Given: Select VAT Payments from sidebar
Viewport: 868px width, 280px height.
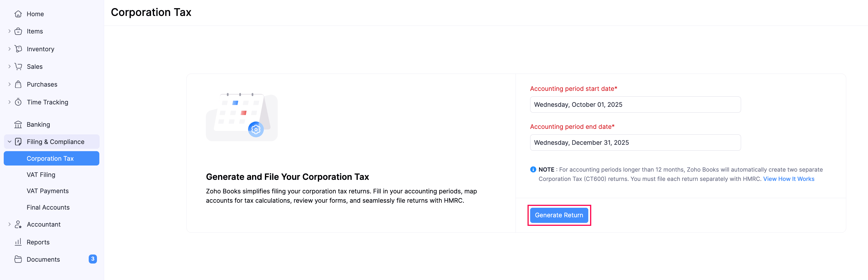Looking at the screenshot, I should (x=48, y=191).
